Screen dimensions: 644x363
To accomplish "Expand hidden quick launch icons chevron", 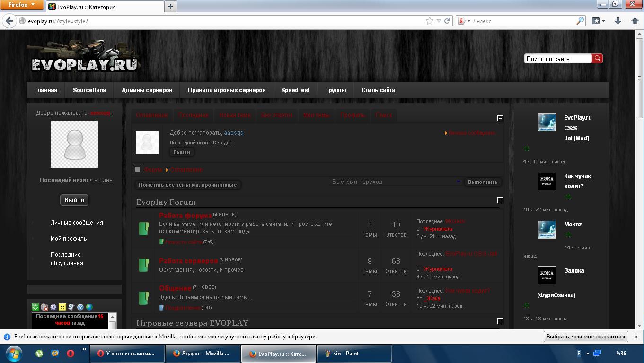I will pyautogui.click(x=84, y=350).
